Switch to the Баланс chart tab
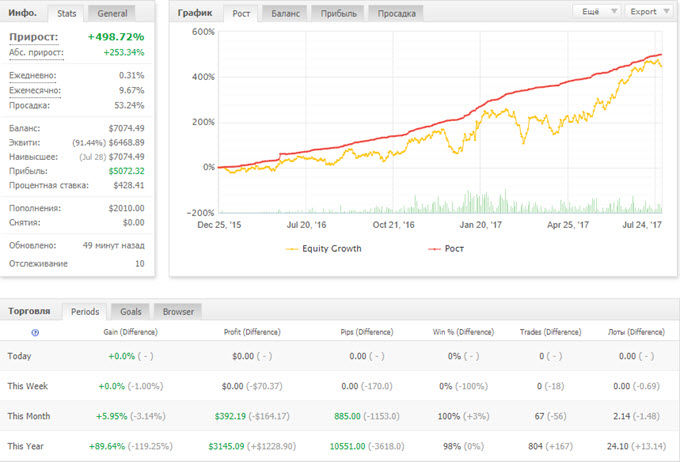The height and width of the screenshot is (462, 680). tap(285, 13)
